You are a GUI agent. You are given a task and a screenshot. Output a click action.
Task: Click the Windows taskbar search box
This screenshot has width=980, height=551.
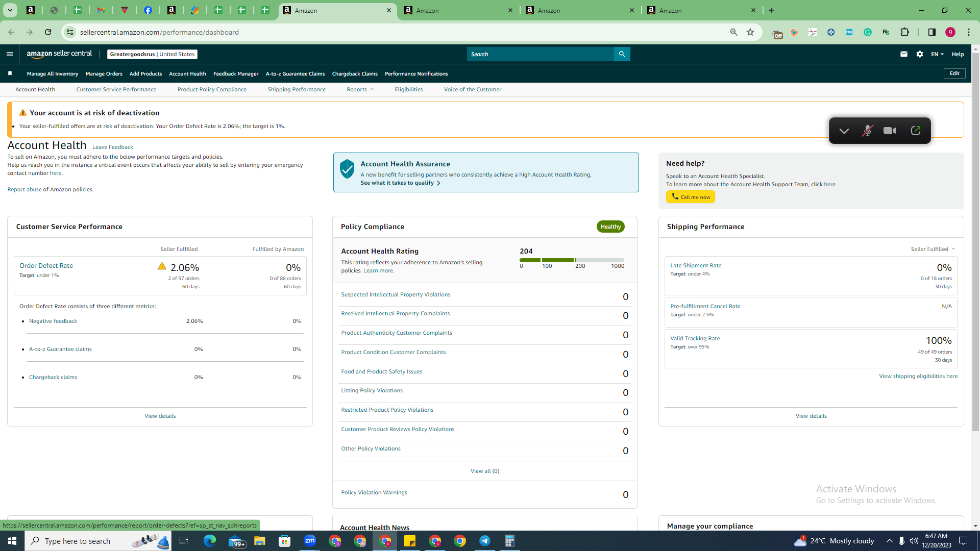[x=98, y=541]
